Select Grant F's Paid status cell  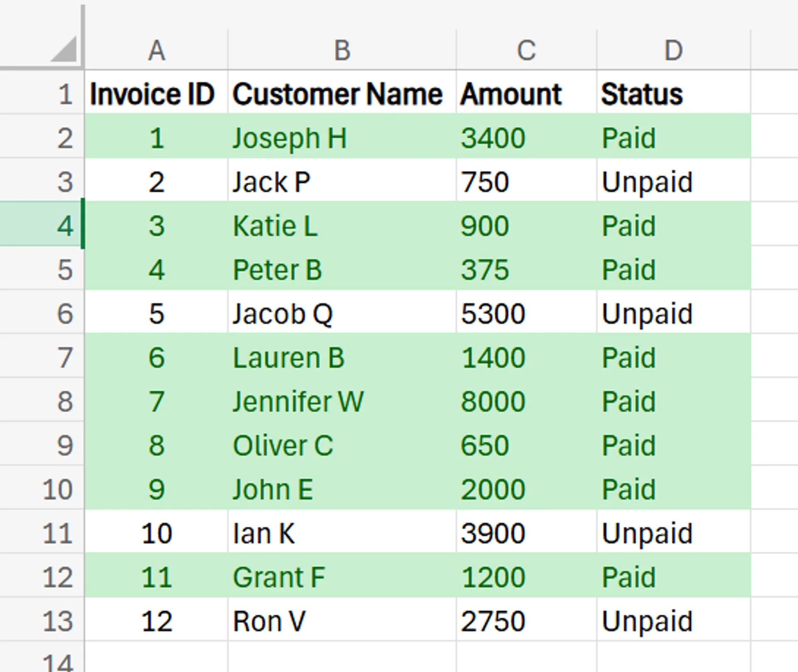click(x=674, y=576)
